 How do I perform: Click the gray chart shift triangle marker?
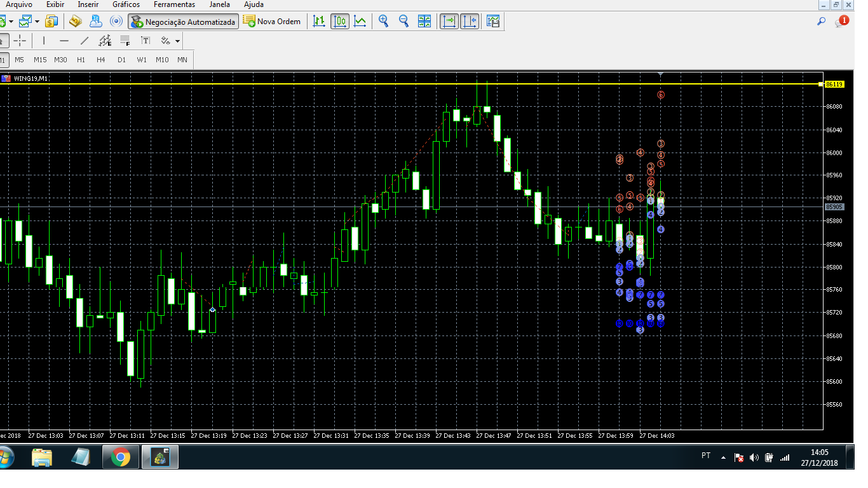pos(661,75)
